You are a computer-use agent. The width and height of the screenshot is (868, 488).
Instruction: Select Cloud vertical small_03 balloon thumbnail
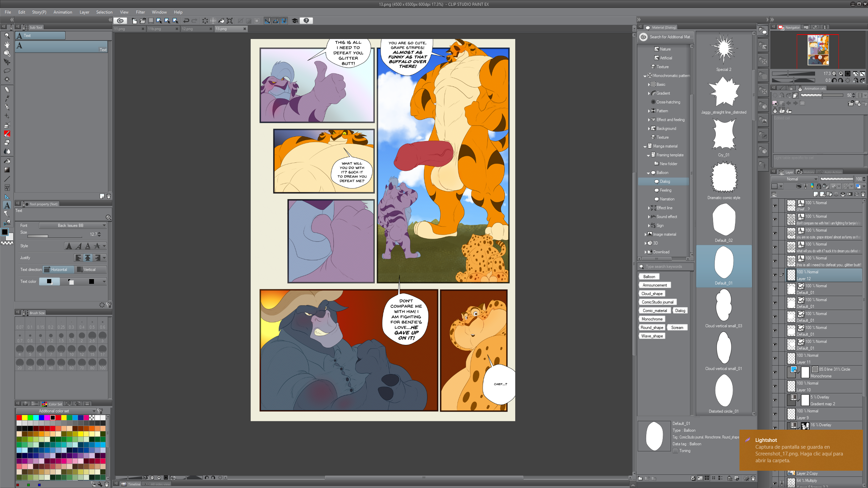(724, 305)
